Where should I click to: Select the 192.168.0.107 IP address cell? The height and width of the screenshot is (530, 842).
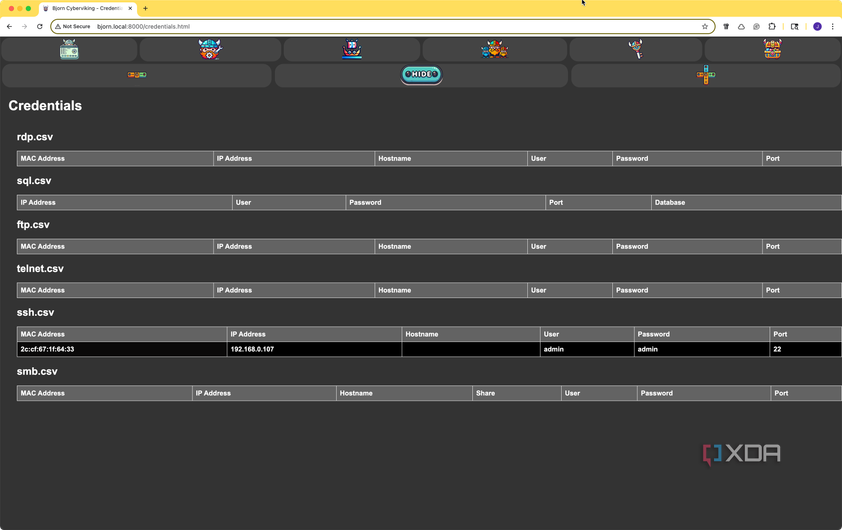click(x=314, y=349)
